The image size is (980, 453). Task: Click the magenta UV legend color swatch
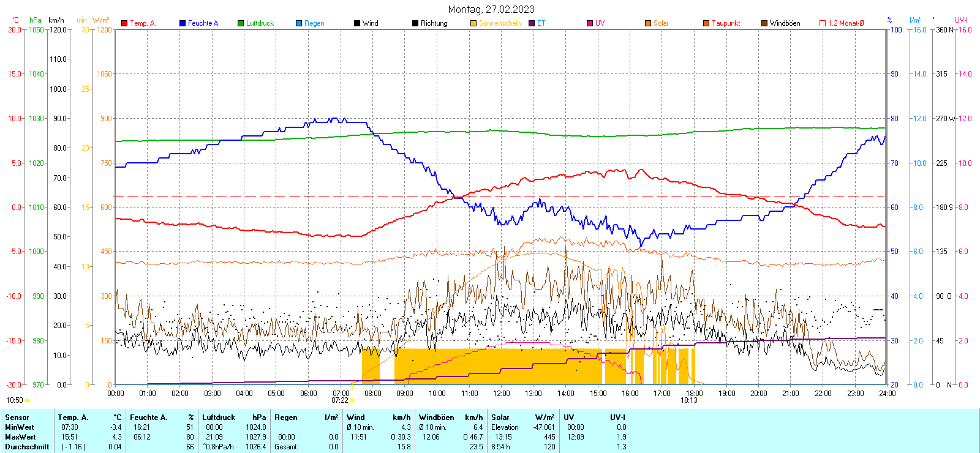click(x=590, y=23)
